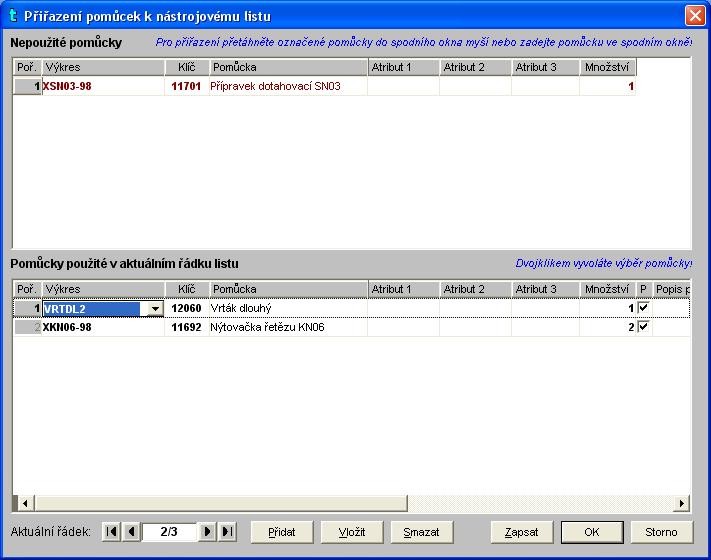711x560 pixels.
Task: Click horizontal scrollbar right arrow
Action: click(x=682, y=503)
